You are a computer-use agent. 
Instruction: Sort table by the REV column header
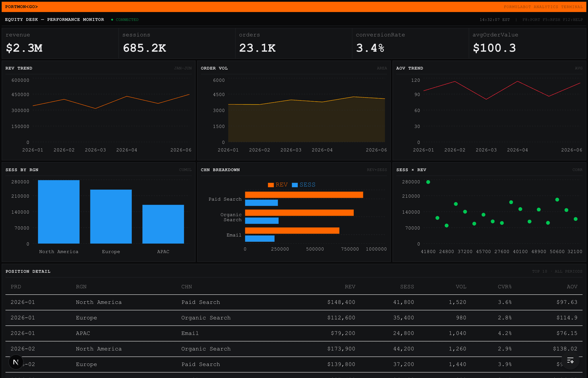coord(350,287)
